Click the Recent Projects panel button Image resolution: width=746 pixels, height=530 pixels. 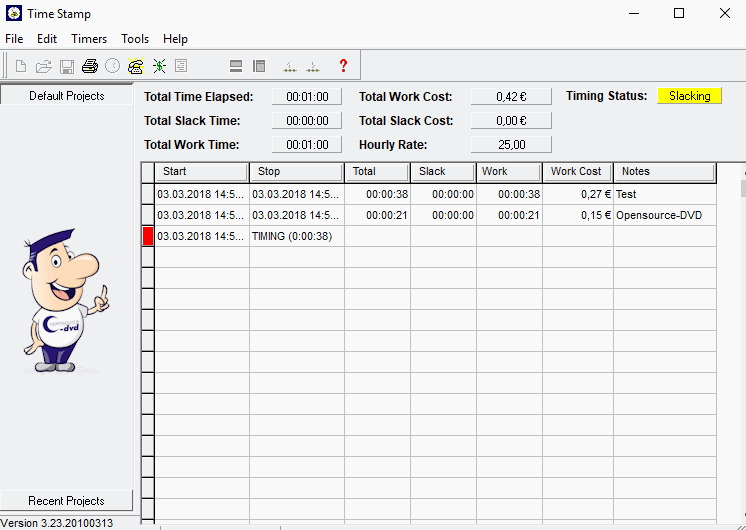(x=67, y=501)
